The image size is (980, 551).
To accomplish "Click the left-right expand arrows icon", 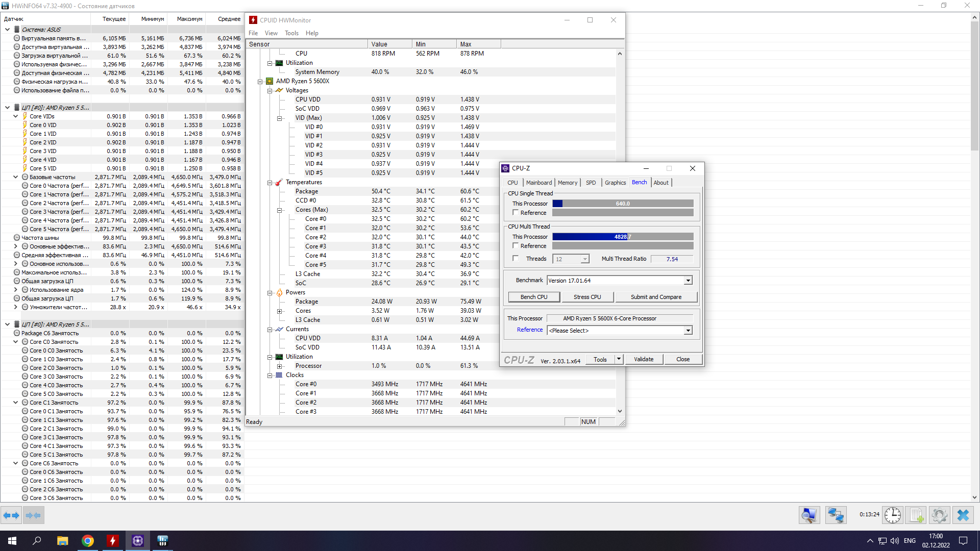I will point(11,515).
